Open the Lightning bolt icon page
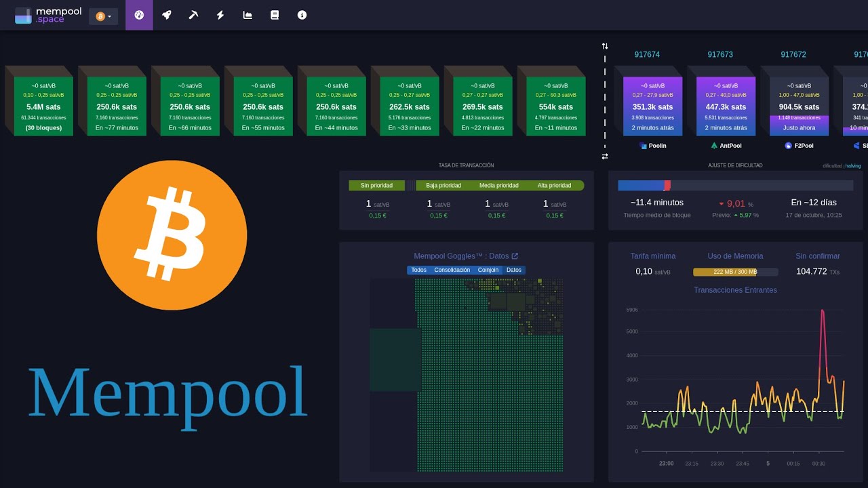The width and height of the screenshot is (868, 488). [220, 15]
